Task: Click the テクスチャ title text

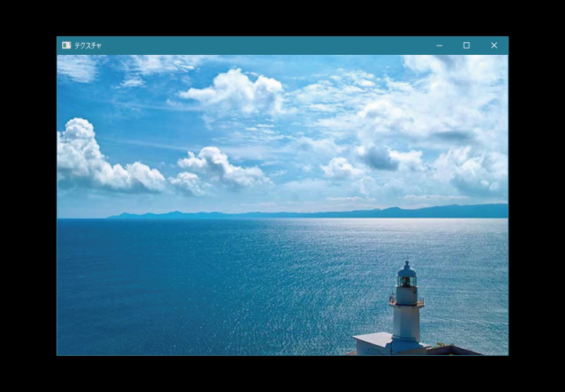Action: click(x=88, y=45)
